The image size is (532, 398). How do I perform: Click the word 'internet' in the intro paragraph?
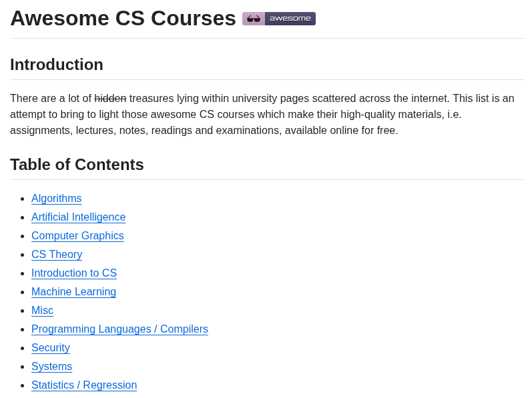point(430,98)
